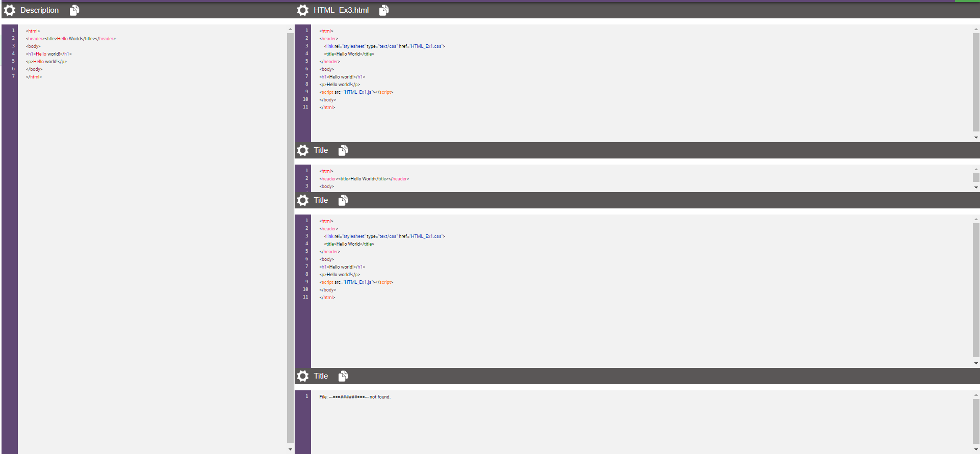This screenshot has width=980, height=454.
Task: Click scroll down arrow of three-line snippet panel
Action: [x=976, y=188]
